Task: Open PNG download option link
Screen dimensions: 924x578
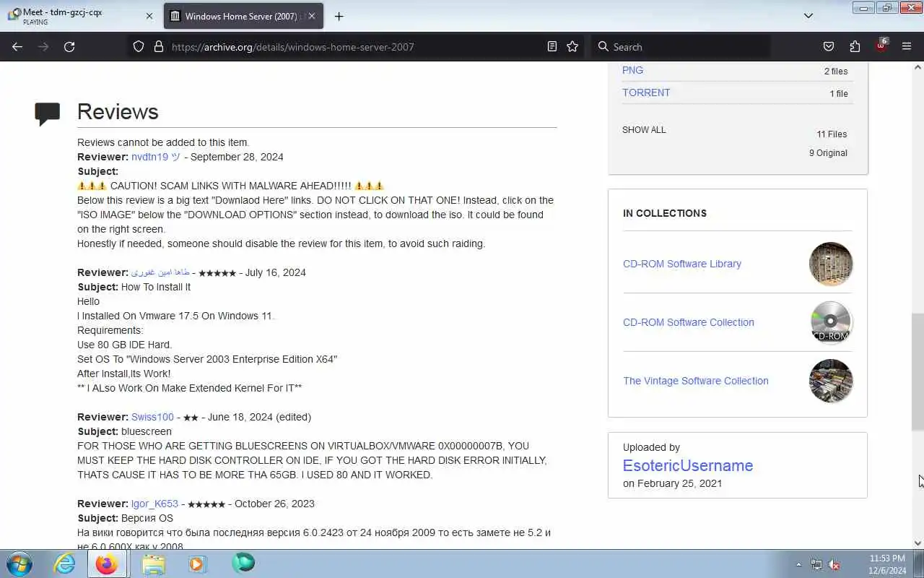Action: (632, 70)
